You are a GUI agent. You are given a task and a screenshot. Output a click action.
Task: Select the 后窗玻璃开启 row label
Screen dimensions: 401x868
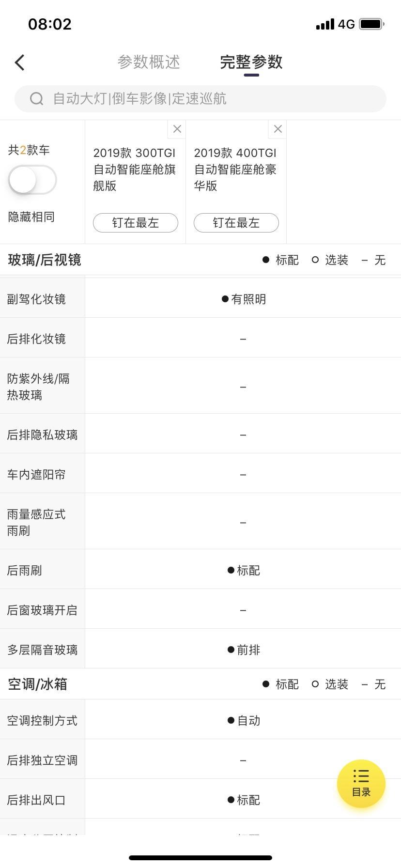[x=42, y=610]
